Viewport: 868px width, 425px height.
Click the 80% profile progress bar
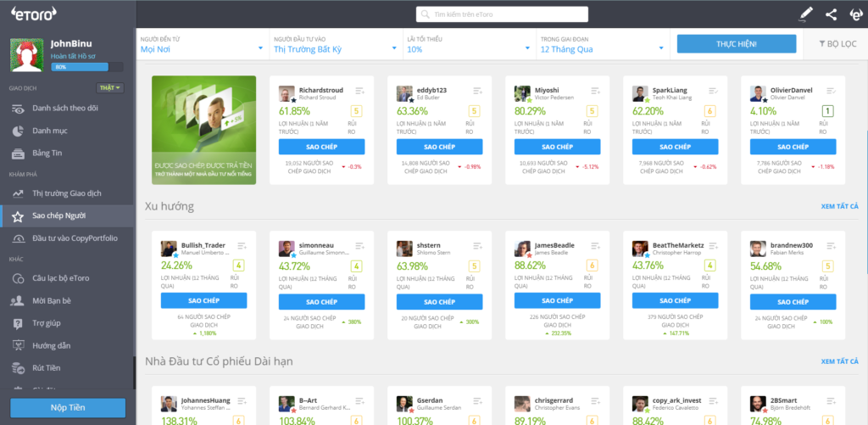(x=87, y=67)
